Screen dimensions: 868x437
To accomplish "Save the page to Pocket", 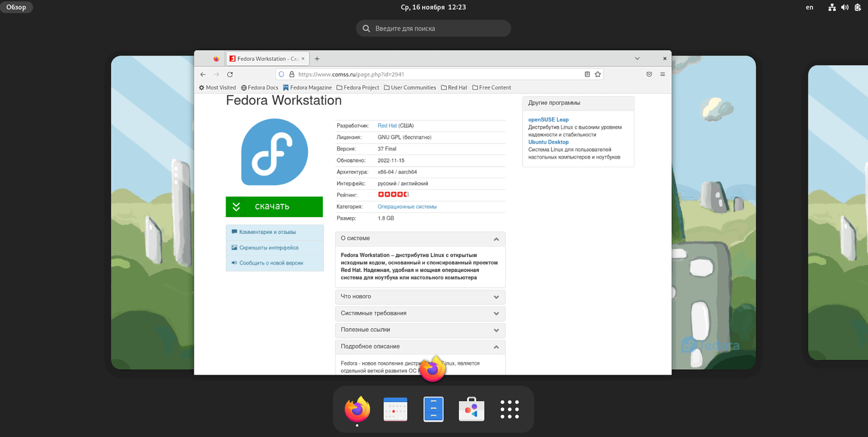I will tap(649, 75).
